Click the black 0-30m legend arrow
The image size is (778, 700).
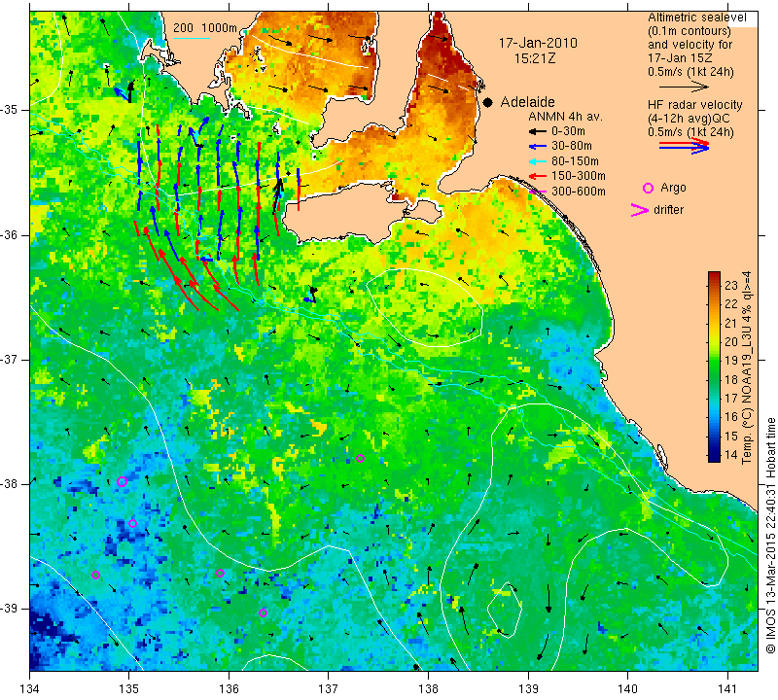click(536, 132)
